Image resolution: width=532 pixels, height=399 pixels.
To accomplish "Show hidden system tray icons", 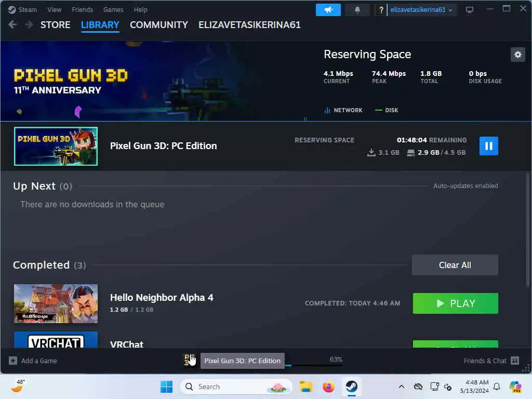I will click(x=402, y=387).
